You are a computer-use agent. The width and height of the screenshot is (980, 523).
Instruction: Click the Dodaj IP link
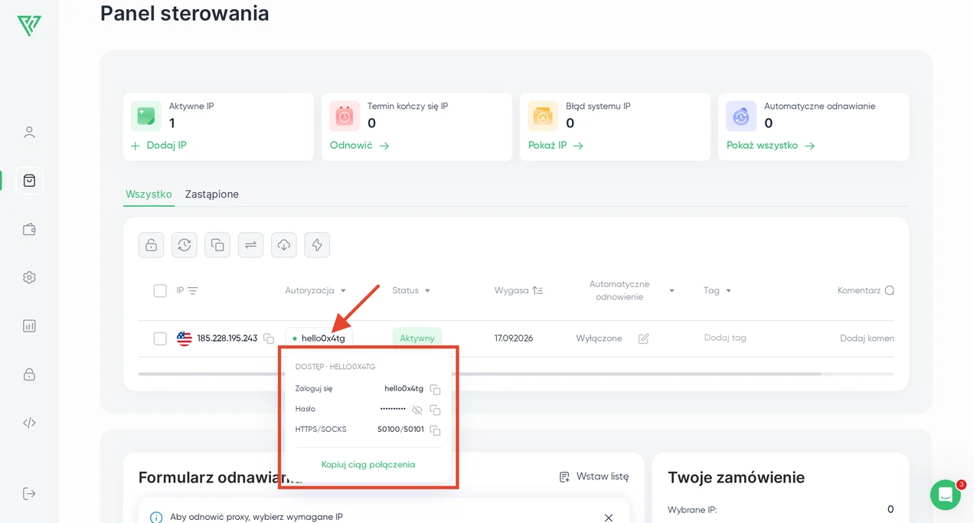158,145
